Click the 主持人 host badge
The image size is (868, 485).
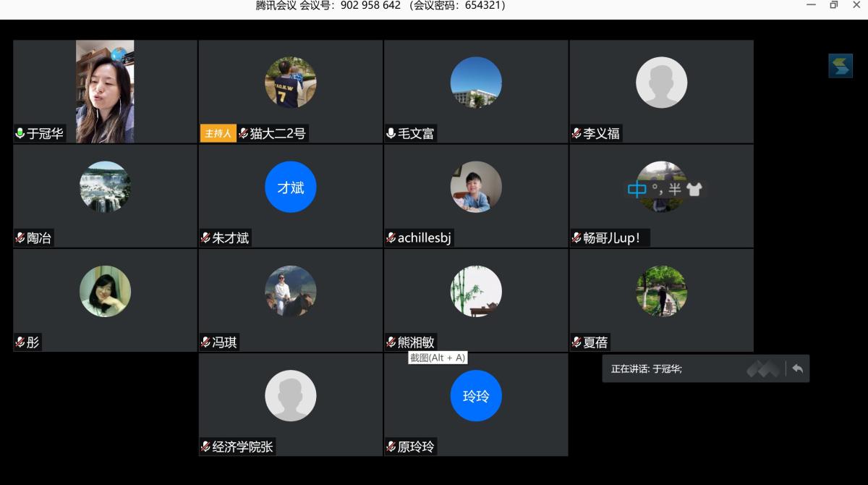click(x=218, y=134)
